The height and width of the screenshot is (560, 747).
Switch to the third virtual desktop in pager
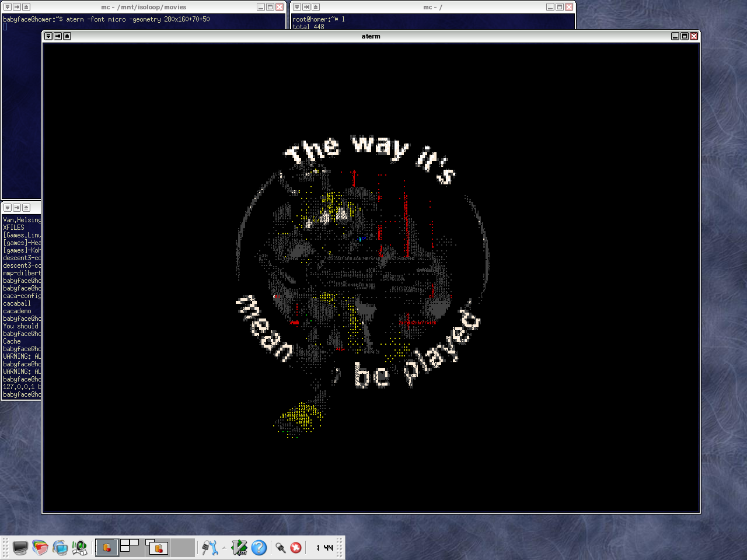click(x=158, y=548)
